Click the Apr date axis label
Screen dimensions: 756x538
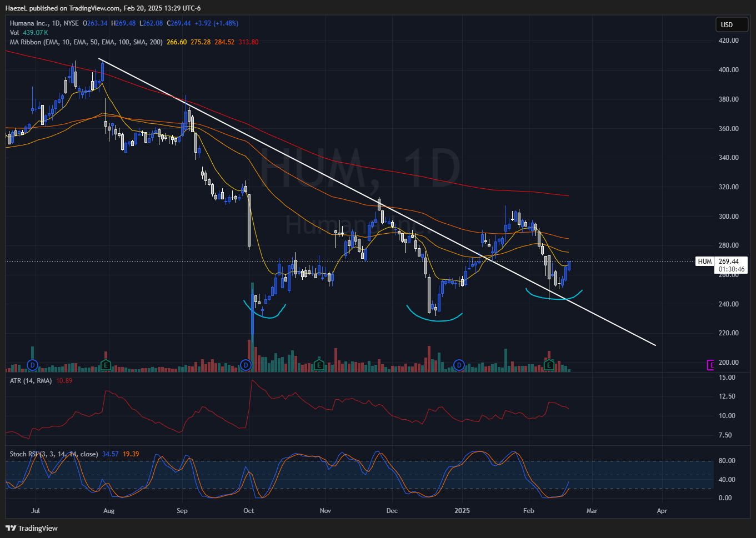[x=662, y=511]
